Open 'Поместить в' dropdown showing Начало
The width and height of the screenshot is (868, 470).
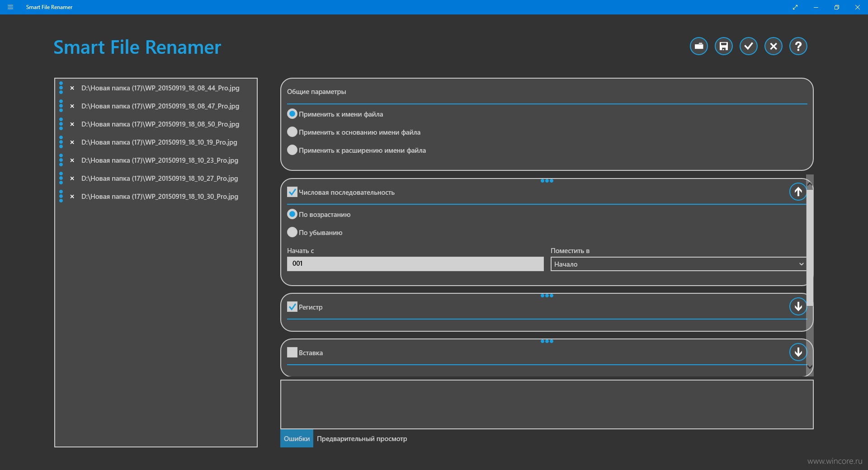point(679,264)
